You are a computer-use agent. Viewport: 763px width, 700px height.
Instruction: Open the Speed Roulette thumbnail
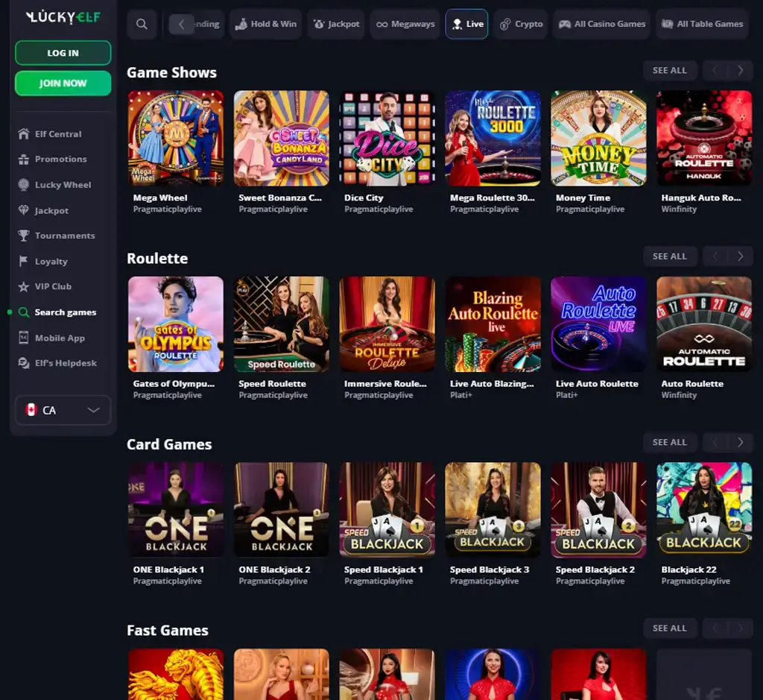click(281, 324)
